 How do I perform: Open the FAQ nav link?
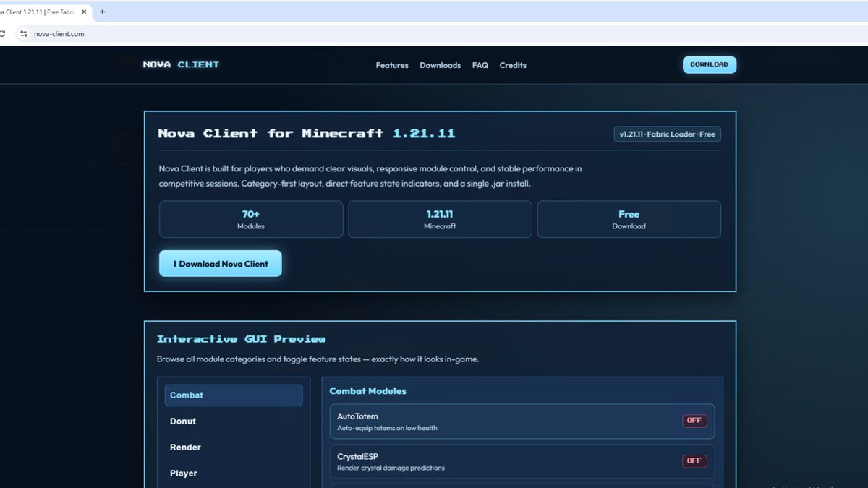(x=480, y=65)
